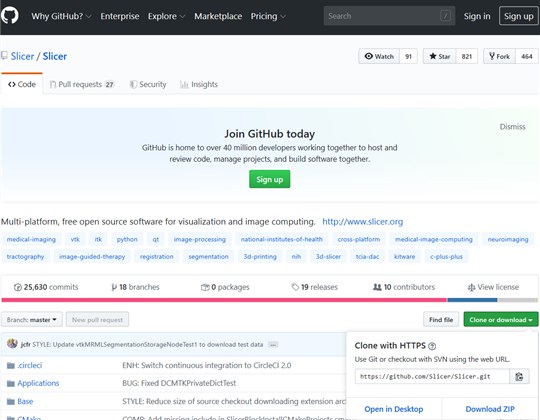
Task: Expand the Pricing menu
Action: point(268,16)
